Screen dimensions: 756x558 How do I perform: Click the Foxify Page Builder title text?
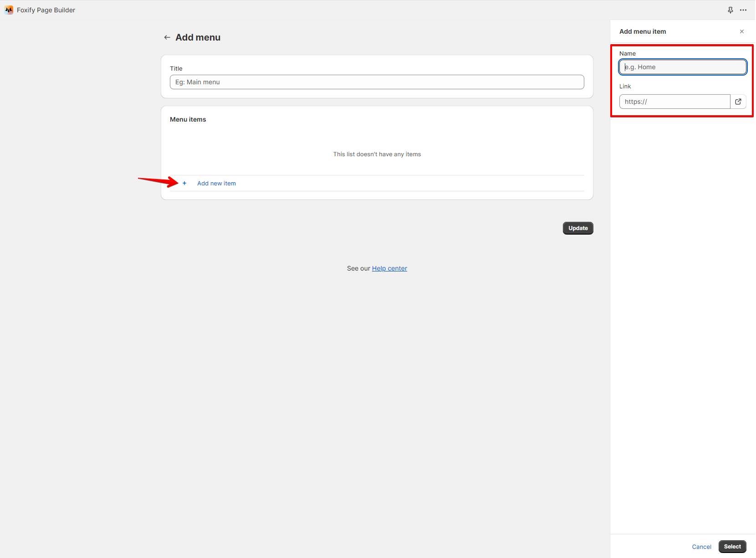(x=46, y=10)
